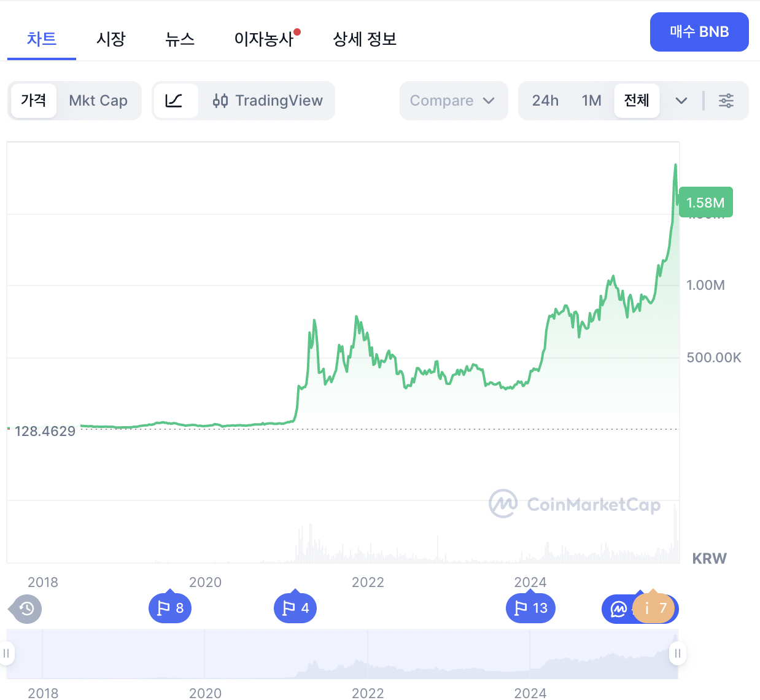Enable the 24h time range
Image resolution: width=760 pixels, height=700 pixels.
point(545,100)
